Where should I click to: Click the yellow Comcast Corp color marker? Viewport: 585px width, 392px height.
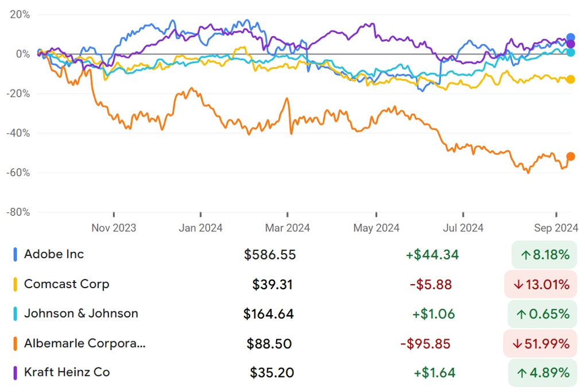(x=15, y=284)
